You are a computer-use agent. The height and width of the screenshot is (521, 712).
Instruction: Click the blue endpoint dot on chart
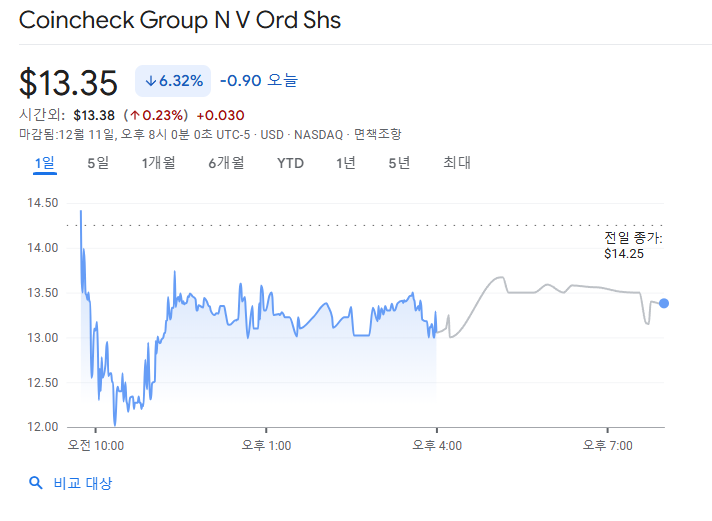pos(664,303)
